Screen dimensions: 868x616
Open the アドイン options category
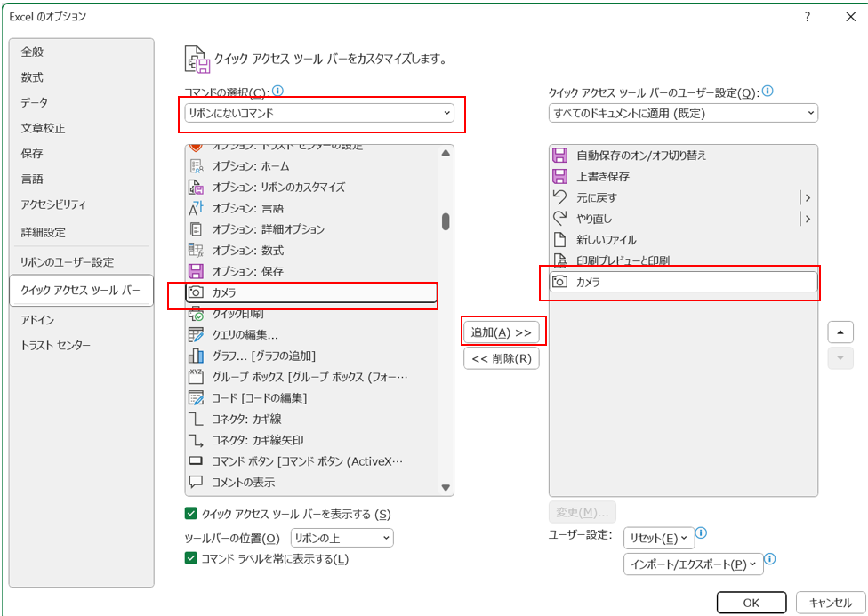pyautogui.click(x=37, y=320)
